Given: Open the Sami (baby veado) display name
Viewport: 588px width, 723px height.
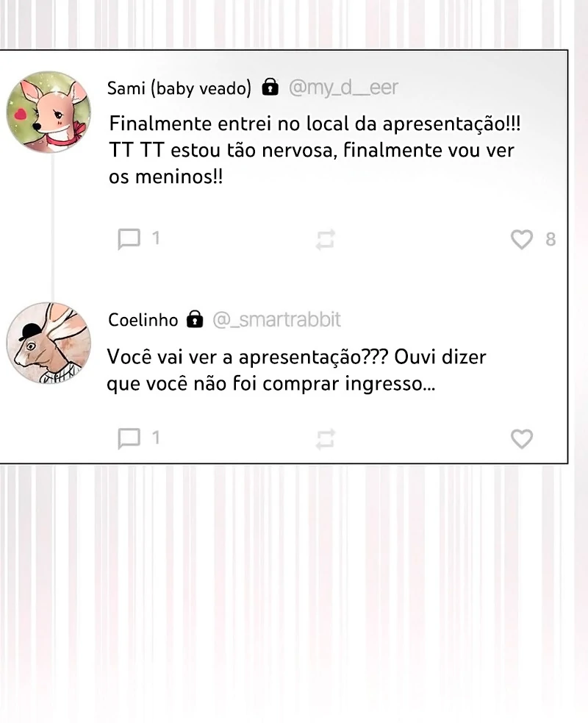Looking at the screenshot, I should pos(179,88).
